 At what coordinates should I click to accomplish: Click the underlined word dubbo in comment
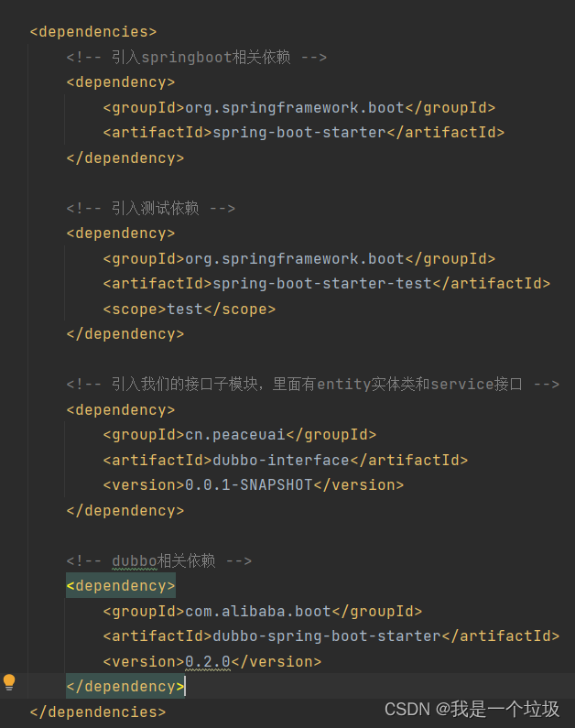[x=135, y=560]
